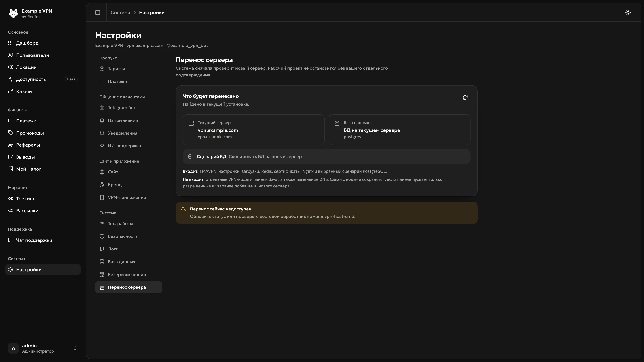Open Логи settings tab
The width and height of the screenshot is (644, 362).
(x=129, y=249)
